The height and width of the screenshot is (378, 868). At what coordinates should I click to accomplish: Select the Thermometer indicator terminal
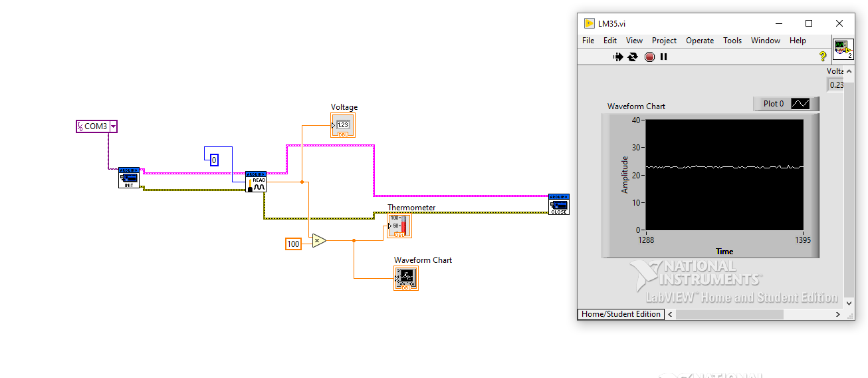[399, 226]
